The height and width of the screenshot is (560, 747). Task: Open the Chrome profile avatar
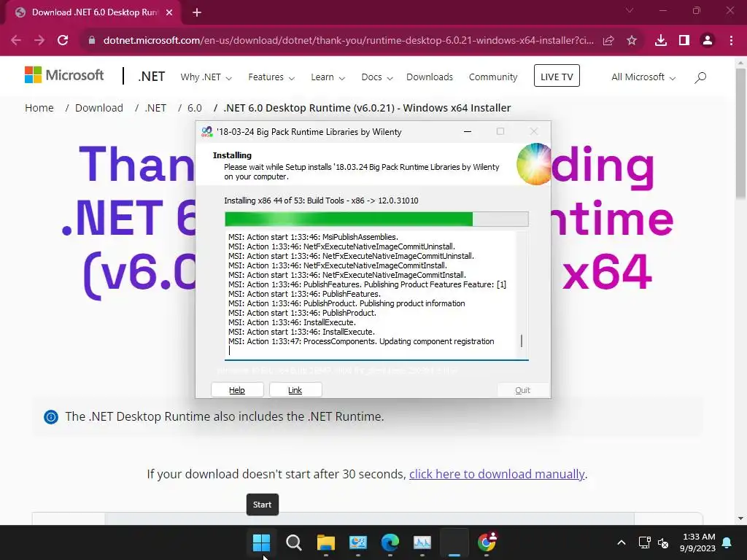tap(708, 40)
